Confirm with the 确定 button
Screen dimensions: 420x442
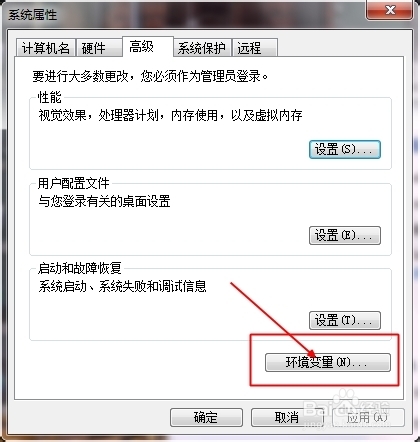tap(206, 417)
